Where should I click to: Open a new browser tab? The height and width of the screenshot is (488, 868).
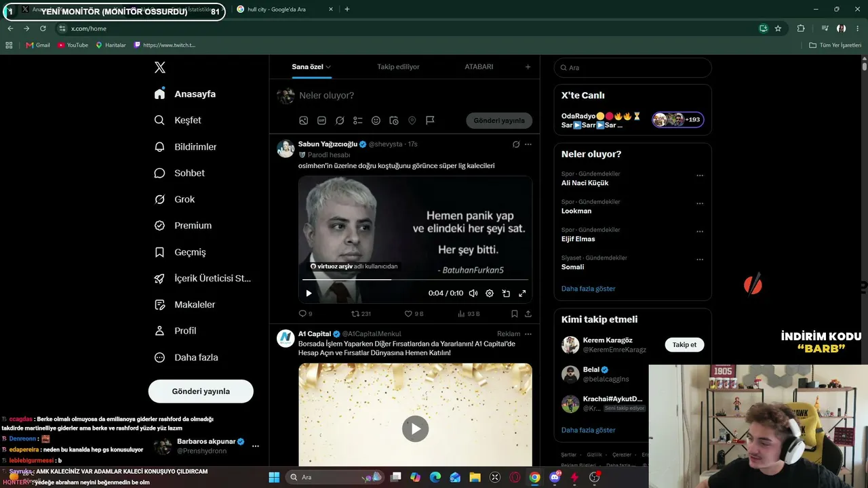tap(347, 9)
